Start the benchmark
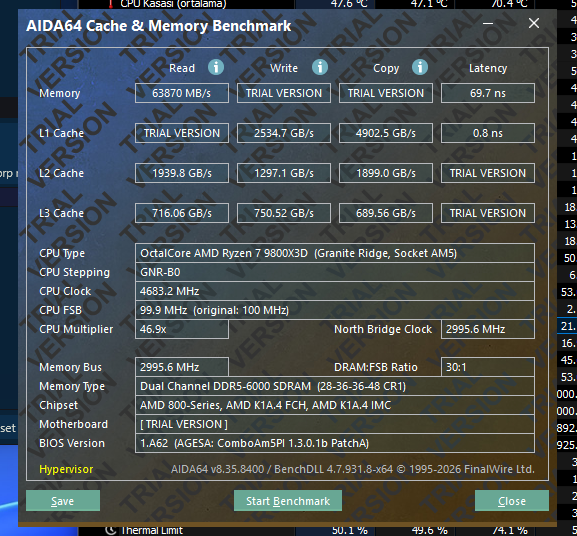The width and height of the screenshot is (577, 536). (288, 501)
